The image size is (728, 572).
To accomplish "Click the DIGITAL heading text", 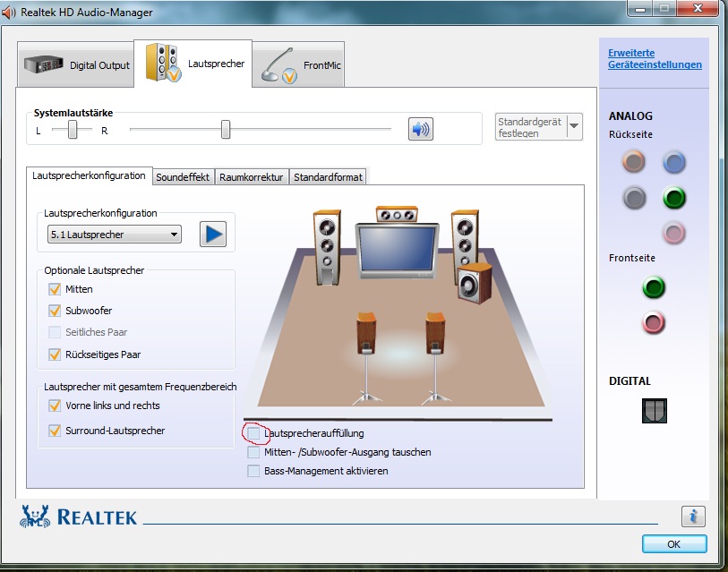I will (x=630, y=381).
